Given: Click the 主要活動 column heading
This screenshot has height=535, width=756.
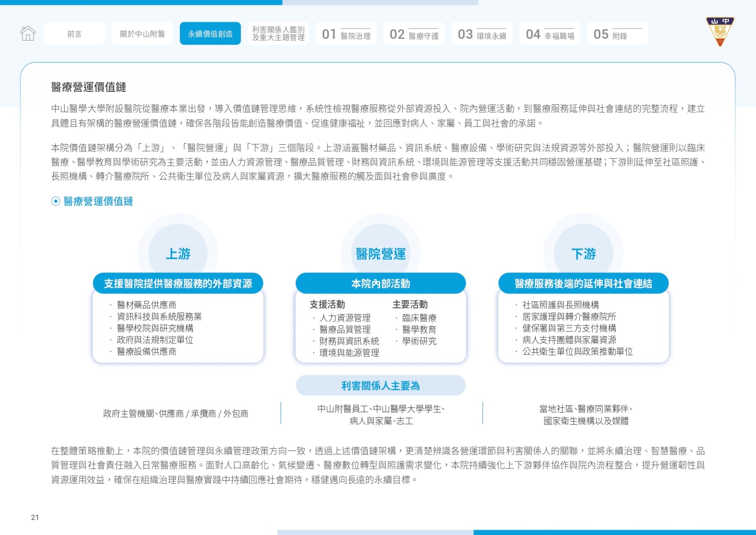Looking at the screenshot, I should (x=410, y=305).
